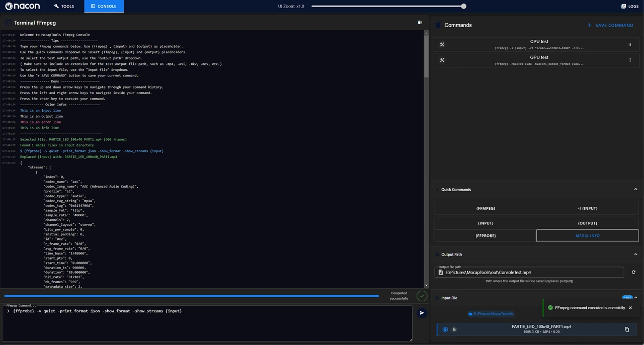Click the "codec_name": "aac" line

pyautogui.click(x=62, y=182)
